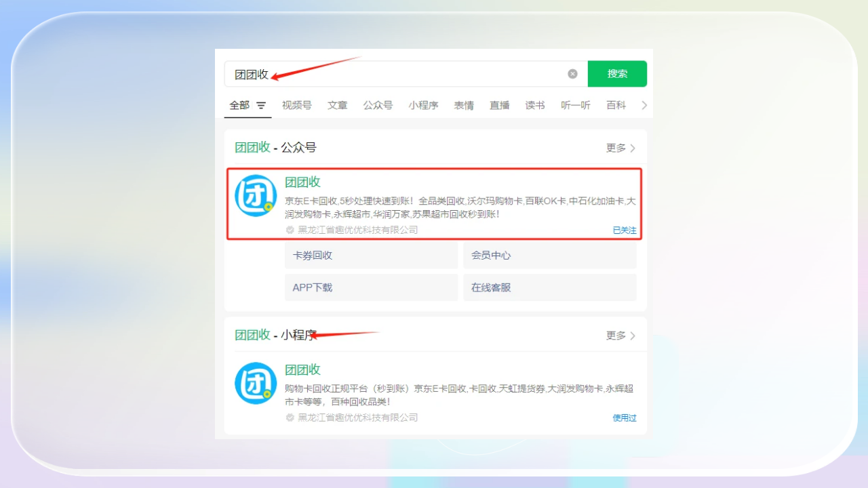This screenshot has height=488, width=868.
Task: Click the 使用过 label on 小程序 result
Action: pyautogui.click(x=625, y=418)
